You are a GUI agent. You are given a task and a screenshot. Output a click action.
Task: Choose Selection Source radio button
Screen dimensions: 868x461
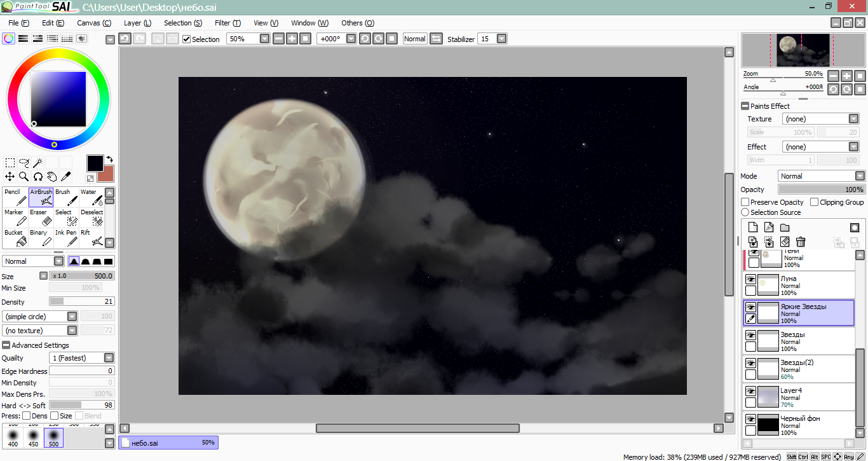click(745, 212)
